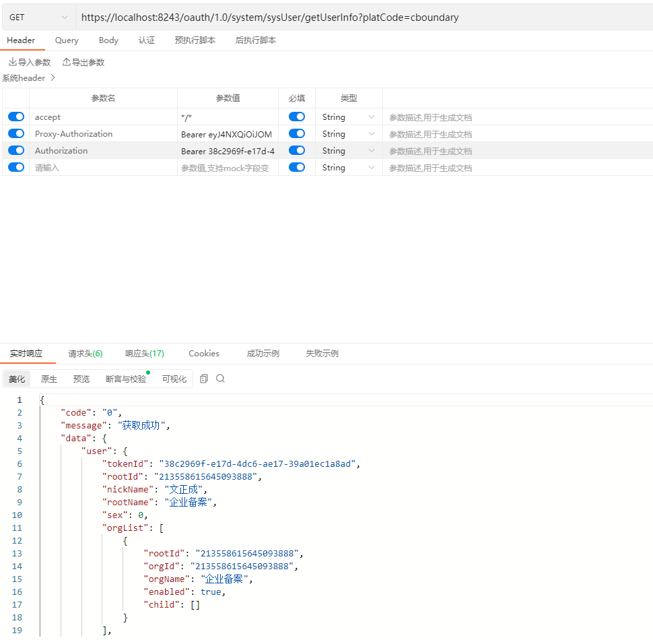Toggle the accept row required switch

tap(297, 117)
